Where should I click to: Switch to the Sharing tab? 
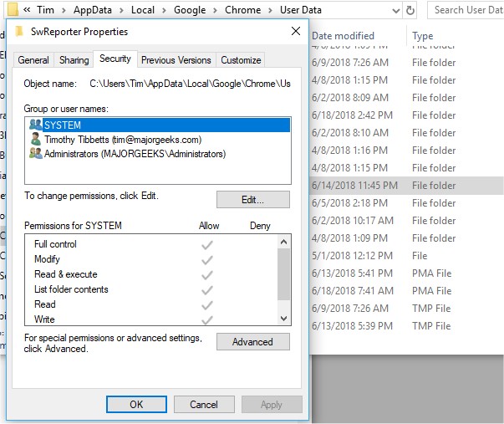pyautogui.click(x=74, y=60)
